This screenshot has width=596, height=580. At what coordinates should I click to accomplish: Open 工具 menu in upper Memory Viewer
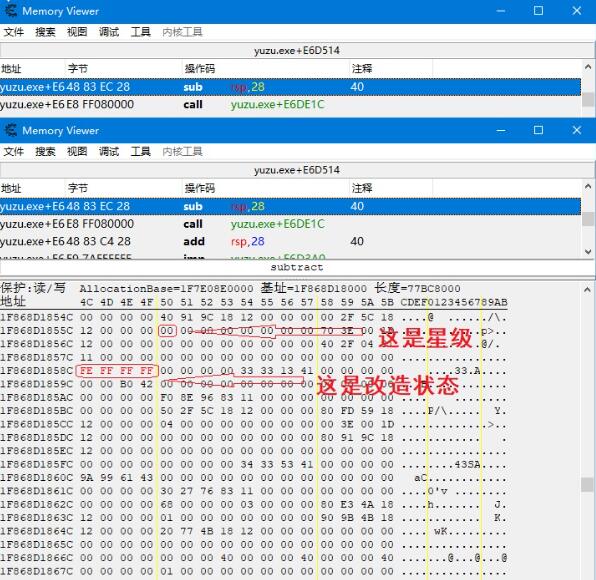(141, 32)
